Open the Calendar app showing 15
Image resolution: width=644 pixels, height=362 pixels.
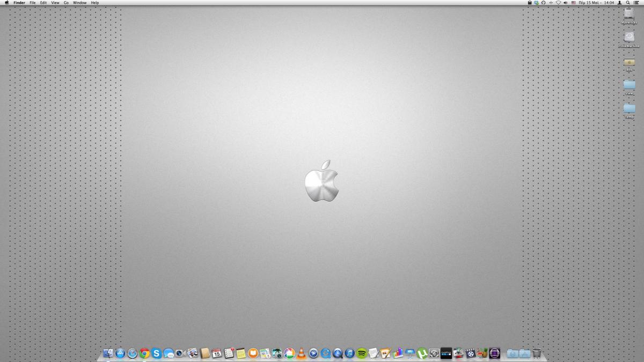[217, 353]
